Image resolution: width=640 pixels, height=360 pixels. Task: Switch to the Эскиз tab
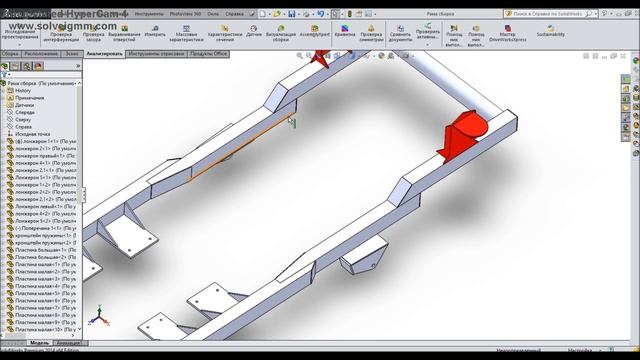[72, 54]
